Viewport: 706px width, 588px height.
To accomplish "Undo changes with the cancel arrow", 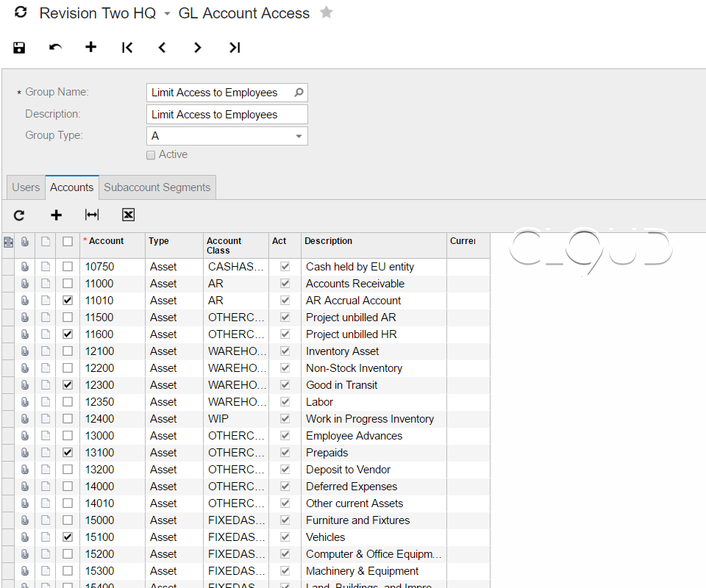I will (55, 47).
